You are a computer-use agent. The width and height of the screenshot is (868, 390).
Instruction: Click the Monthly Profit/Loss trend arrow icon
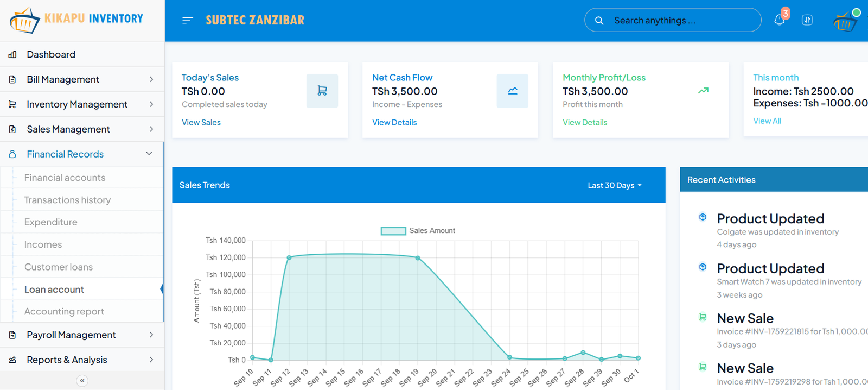703,91
